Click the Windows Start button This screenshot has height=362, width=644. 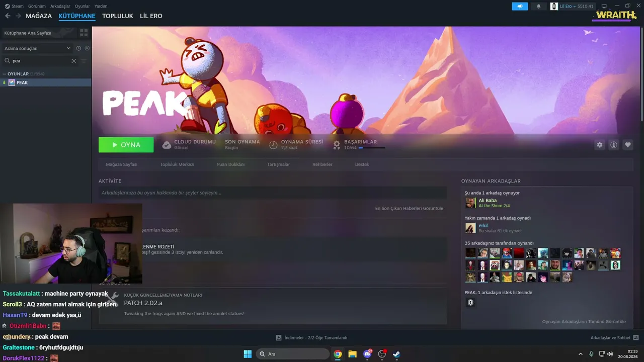(x=248, y=354)
